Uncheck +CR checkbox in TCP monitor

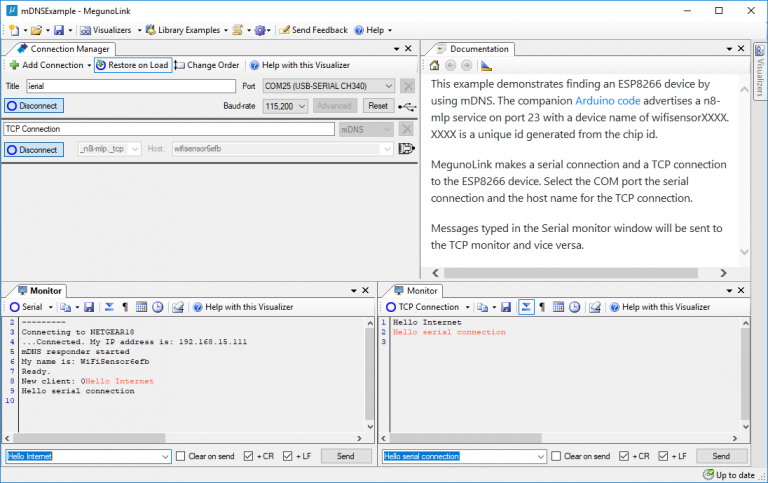point(624,456)
